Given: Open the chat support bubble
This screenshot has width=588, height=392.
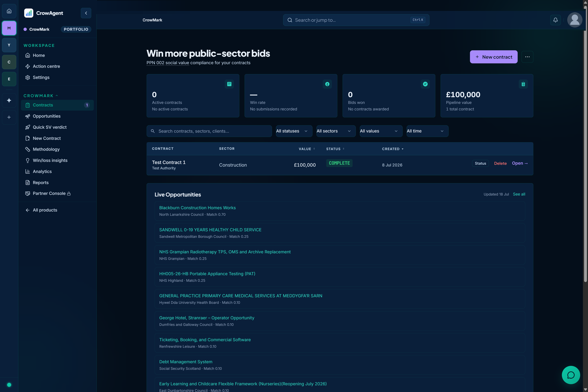Looking at the screenshot, I should point(571,375).
